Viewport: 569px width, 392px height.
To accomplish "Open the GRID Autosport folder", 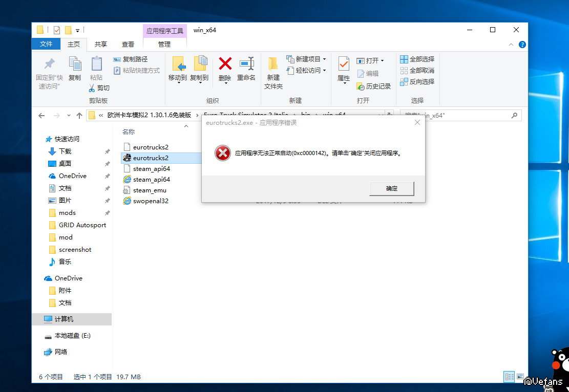I will coord(82,225).
